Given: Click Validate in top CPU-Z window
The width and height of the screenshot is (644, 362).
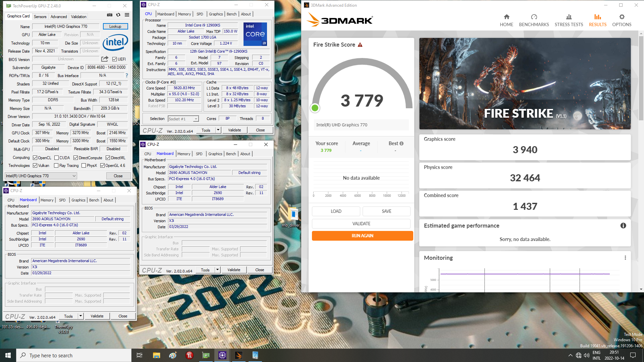Looking at the screenshot, I should point(234,130).
